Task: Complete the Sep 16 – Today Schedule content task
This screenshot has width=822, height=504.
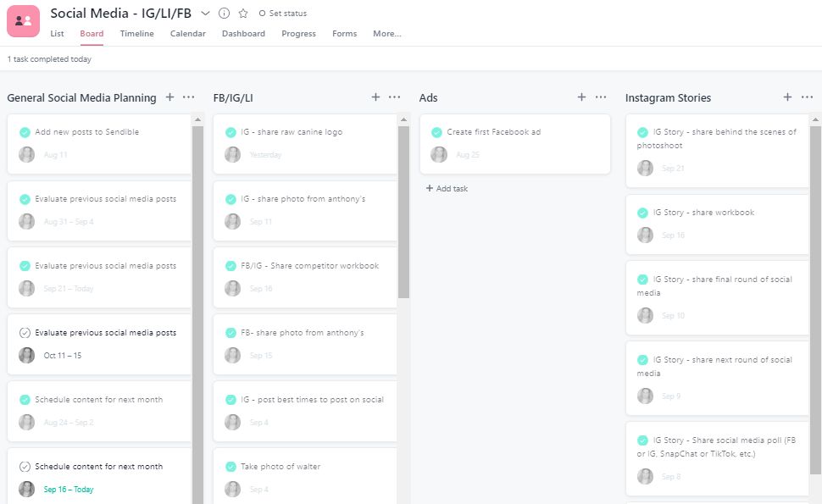Action: click(25, 466)
